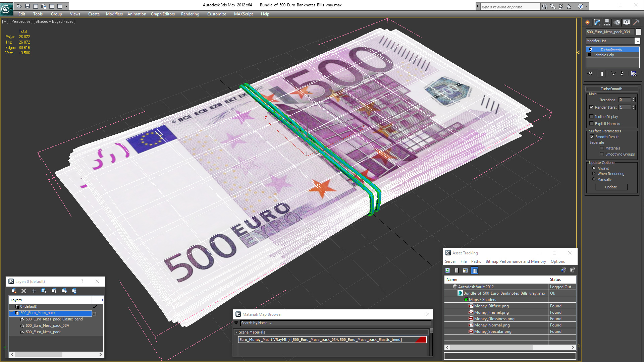Open the MAXScript menu
Screen dimensions: 644x362
point(244,14)
